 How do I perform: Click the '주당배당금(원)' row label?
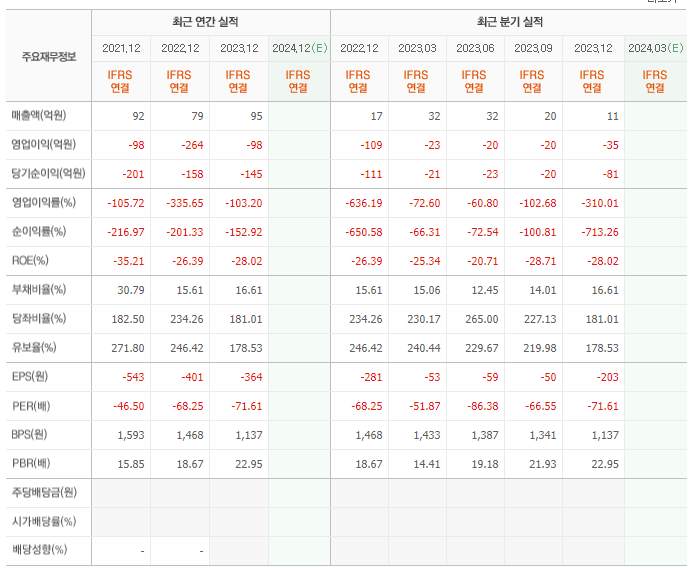[44, 492]
